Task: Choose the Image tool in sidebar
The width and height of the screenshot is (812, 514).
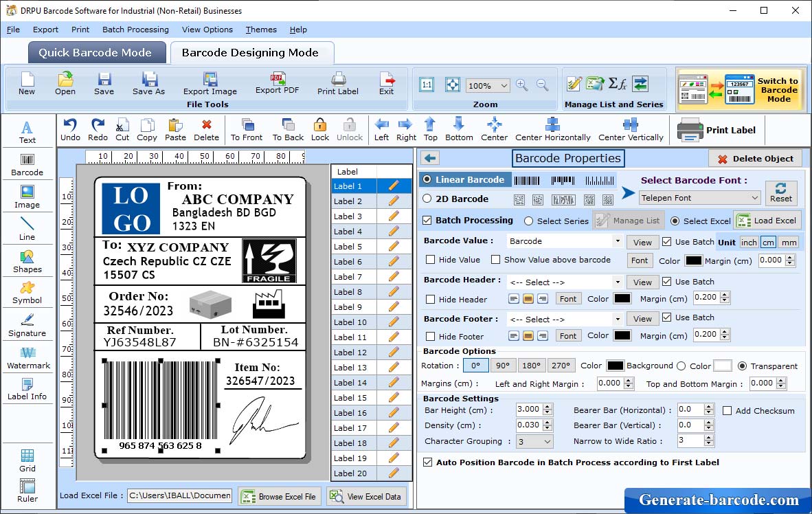Action: [x=27, y=197]
